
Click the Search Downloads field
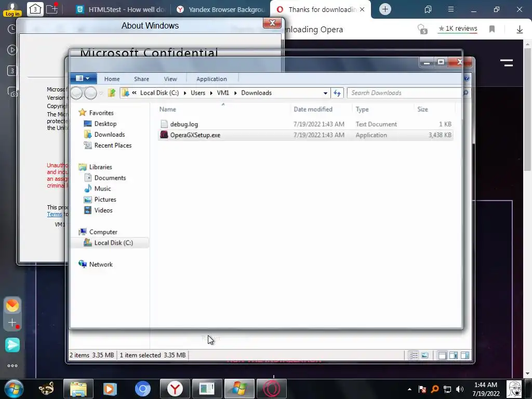pos(405,93)
